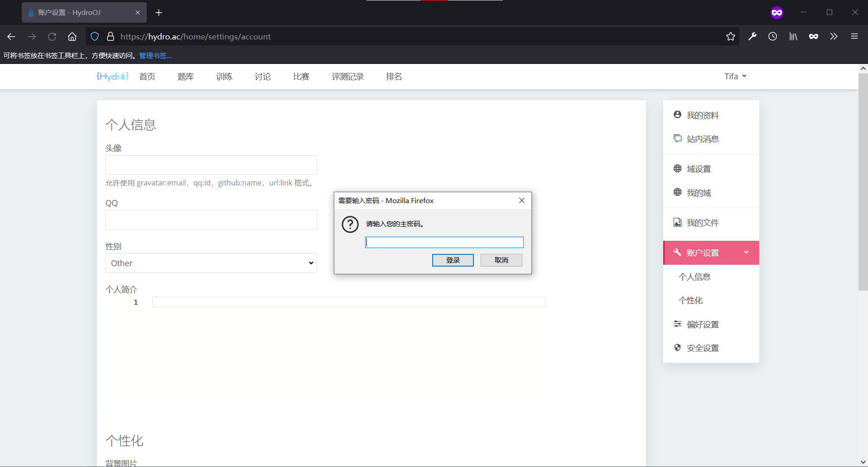Image resolution: width=868 pixels, height=467 pixels.
Task: Expand the 性别 Other dropdown
Action: (211, 263)
